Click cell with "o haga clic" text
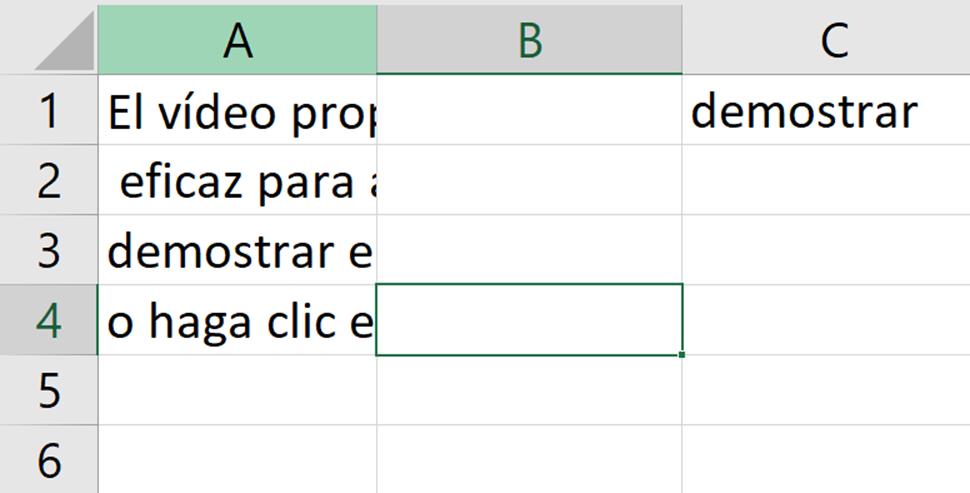The width and height of the screenshot is (970, 493). coord(238,320)
